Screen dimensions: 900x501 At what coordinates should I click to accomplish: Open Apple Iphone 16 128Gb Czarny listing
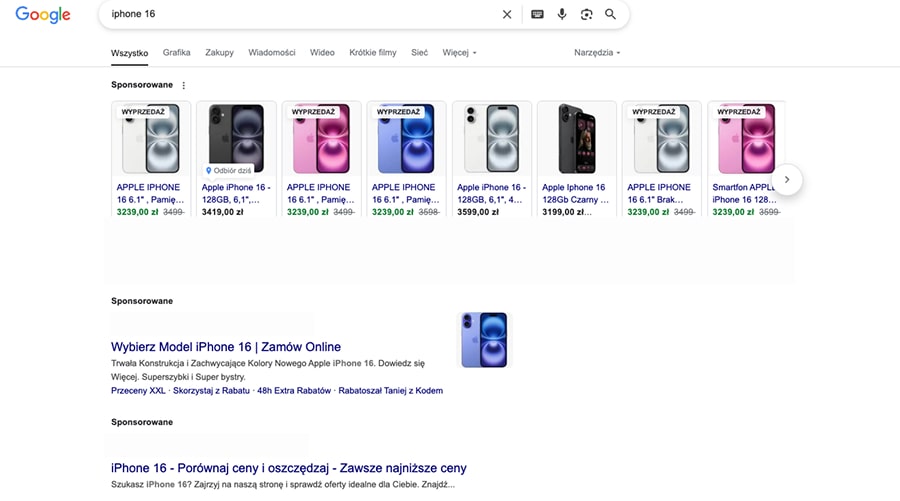tap(576, 193)
